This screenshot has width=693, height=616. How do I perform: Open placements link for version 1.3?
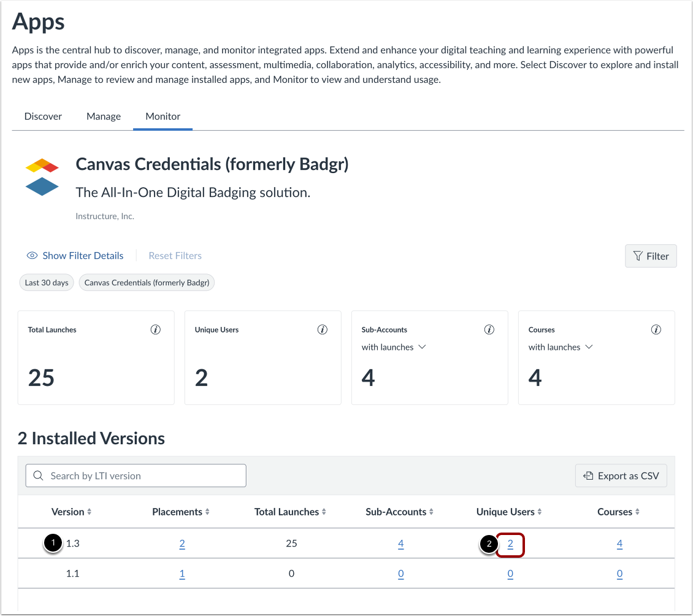tap(182, 544)
